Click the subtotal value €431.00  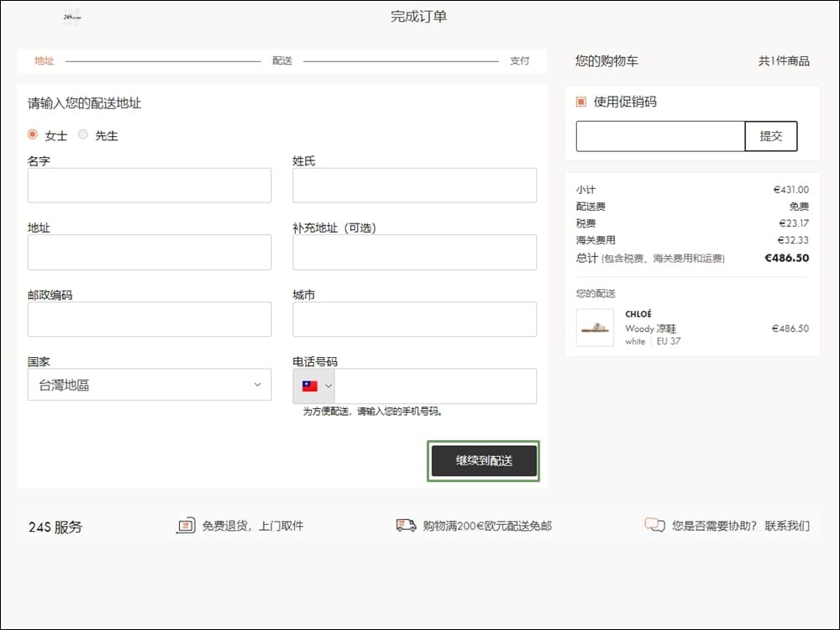790,189
